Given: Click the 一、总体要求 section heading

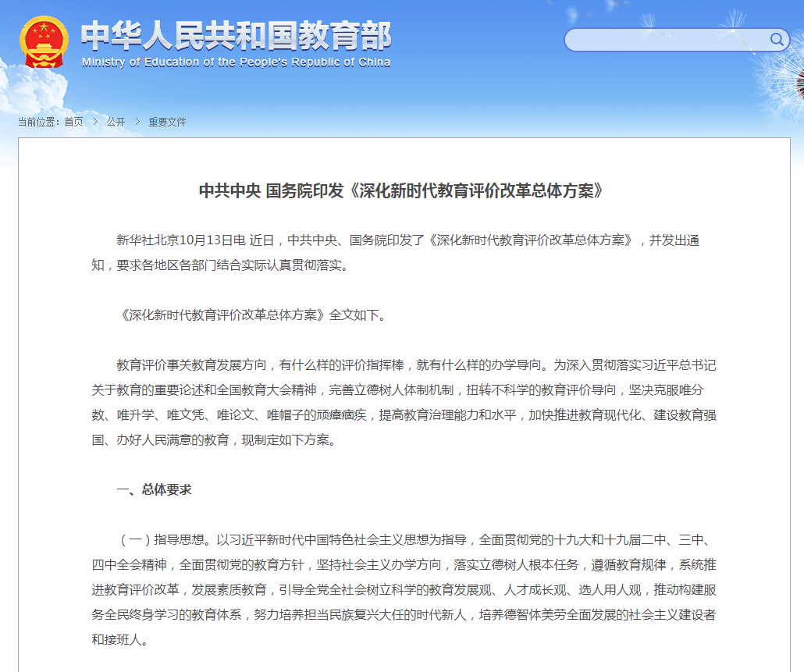Looking at the screenshot, I should [x=155, y=489].
